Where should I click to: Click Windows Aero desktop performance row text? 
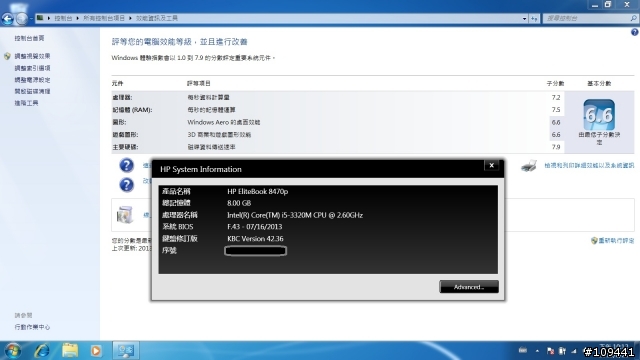pyautogui.click(x=224, y=122)
